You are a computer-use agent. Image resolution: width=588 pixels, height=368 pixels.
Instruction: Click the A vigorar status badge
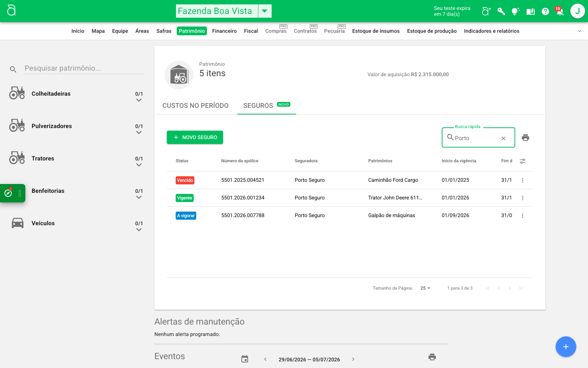tap(186, 216)
